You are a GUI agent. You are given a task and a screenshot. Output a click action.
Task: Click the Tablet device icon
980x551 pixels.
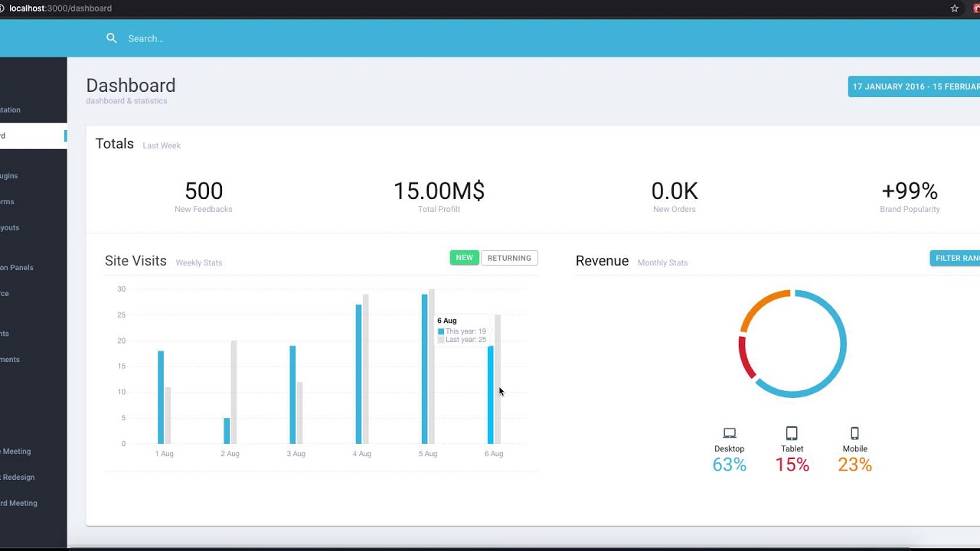tap(792, 433)
